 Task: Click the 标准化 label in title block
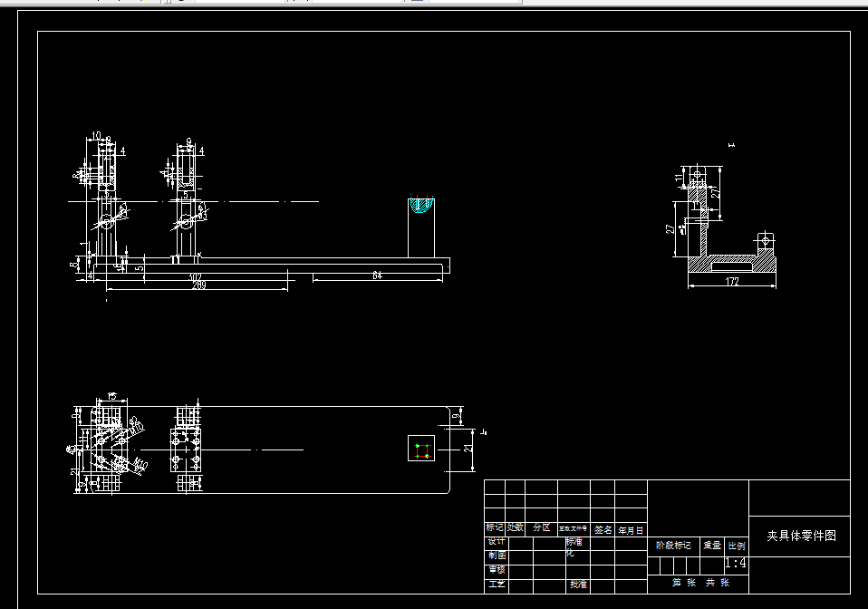pos(574,547)
